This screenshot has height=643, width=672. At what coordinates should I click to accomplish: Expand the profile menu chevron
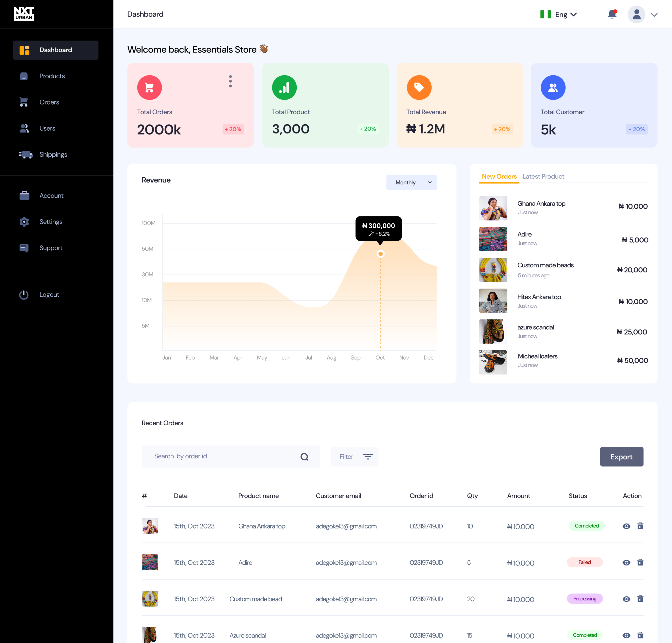coord(654,15)
